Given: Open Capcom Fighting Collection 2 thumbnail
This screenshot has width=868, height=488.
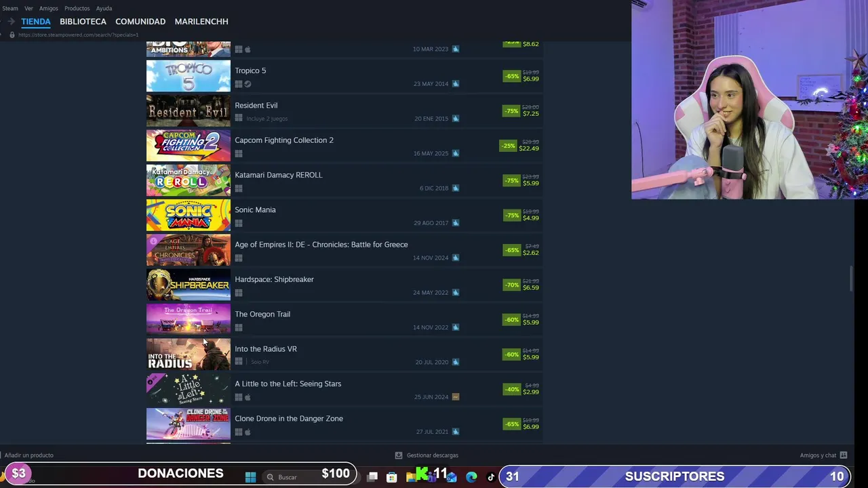Looking at the screenshot, I should coord(189,146).
